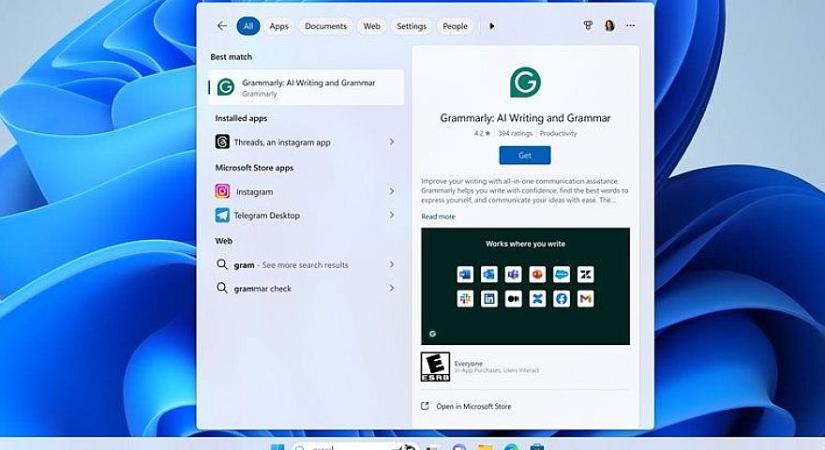This screenshot has height=450, width=825.
Task: Click the '394 ratings' text
Action: pyautogui.click(x=515, y=134)
